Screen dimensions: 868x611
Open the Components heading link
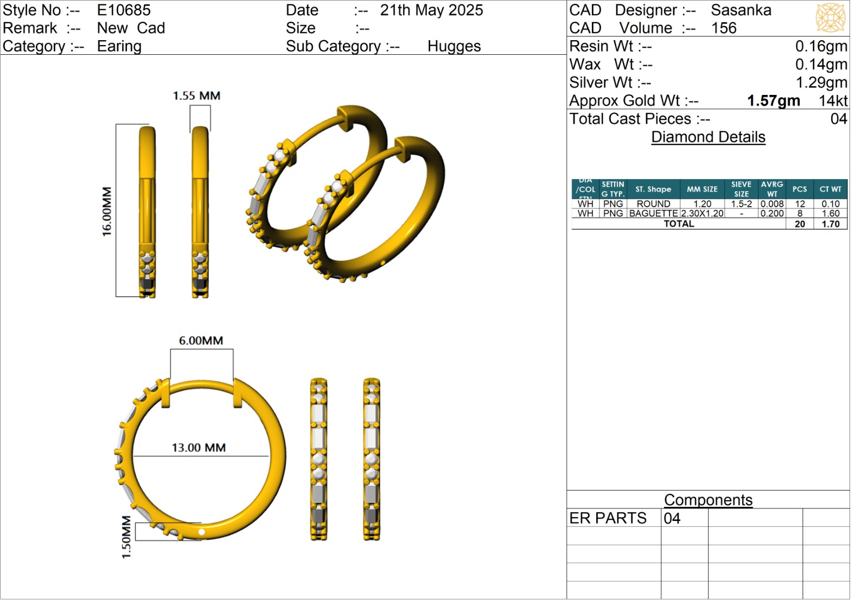pos(708,500)
